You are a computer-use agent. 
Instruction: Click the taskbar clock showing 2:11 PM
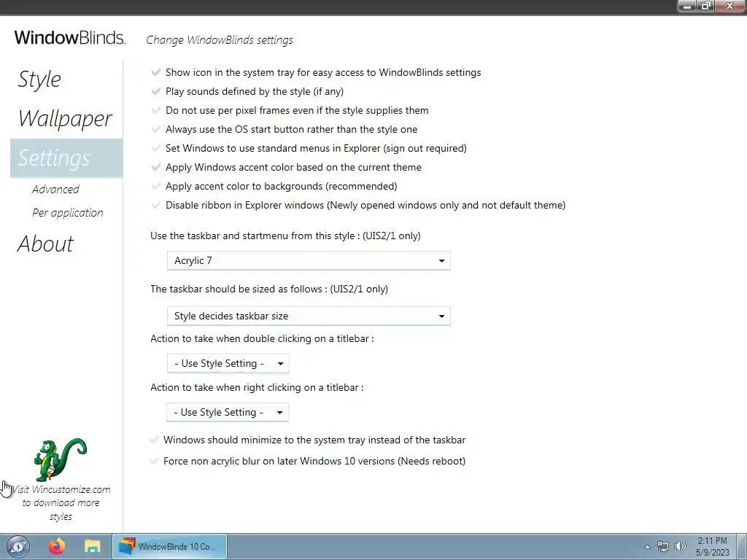coord(712,547)
